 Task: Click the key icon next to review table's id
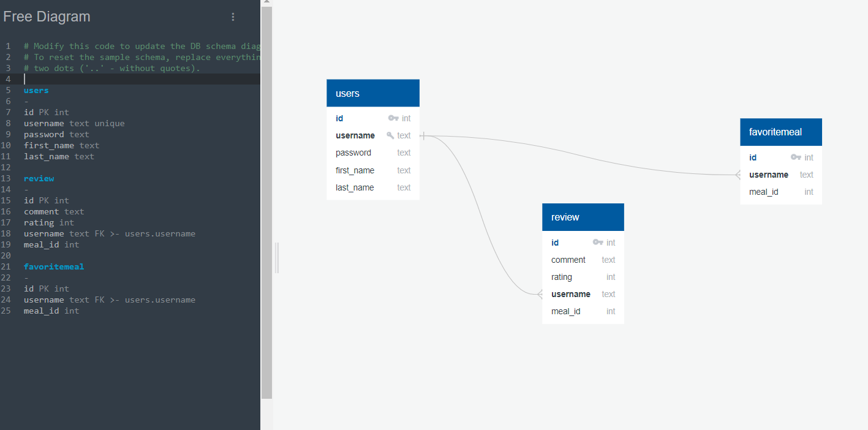tap(598, 242)
